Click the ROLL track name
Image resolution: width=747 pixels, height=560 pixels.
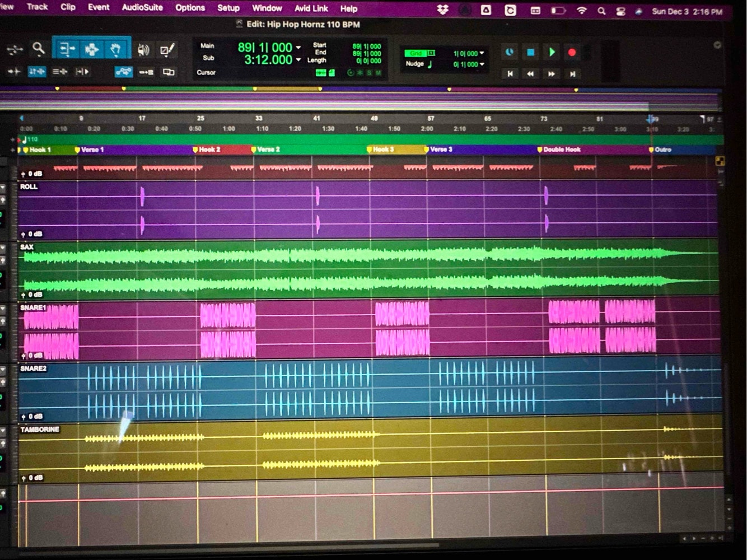pos(29,186)
